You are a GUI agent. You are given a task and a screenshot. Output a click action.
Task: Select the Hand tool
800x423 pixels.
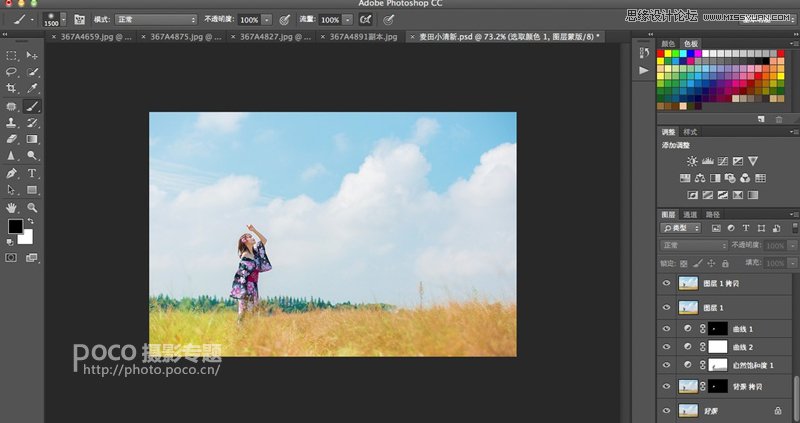pyautogui.click(x=11, y=208)
